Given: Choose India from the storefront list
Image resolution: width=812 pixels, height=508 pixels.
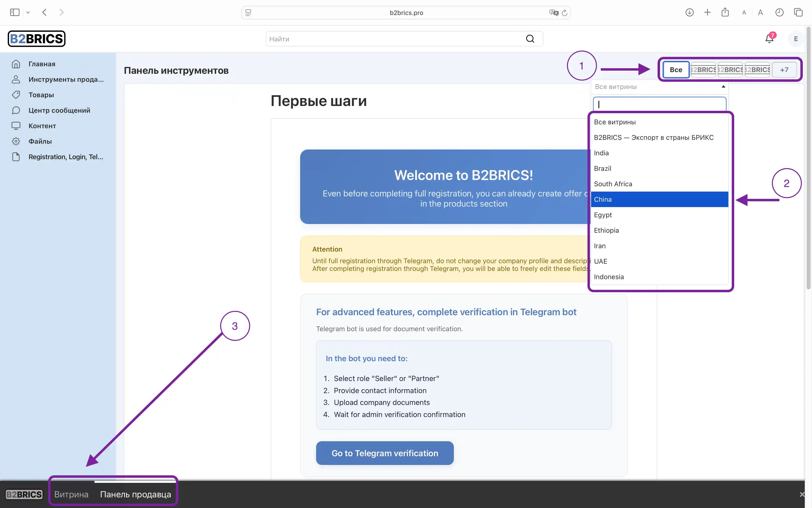Looking at the screenshot, I should [x=659, y=153].
